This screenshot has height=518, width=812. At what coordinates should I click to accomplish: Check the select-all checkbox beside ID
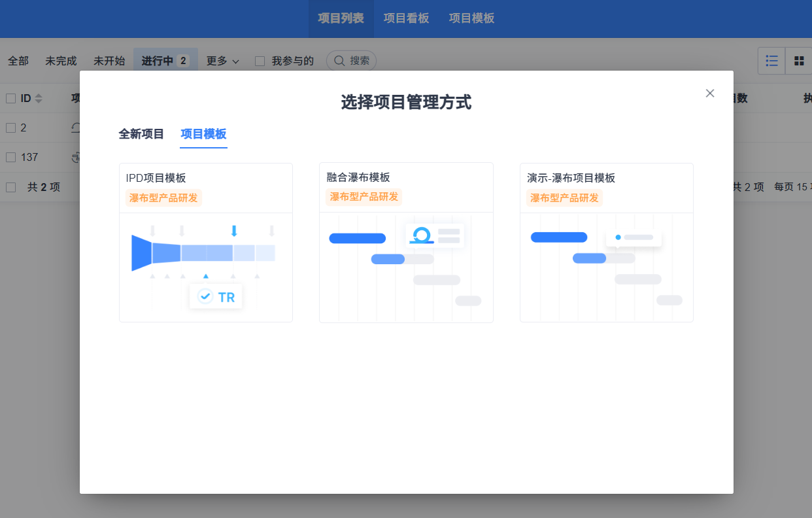point(10,99)
